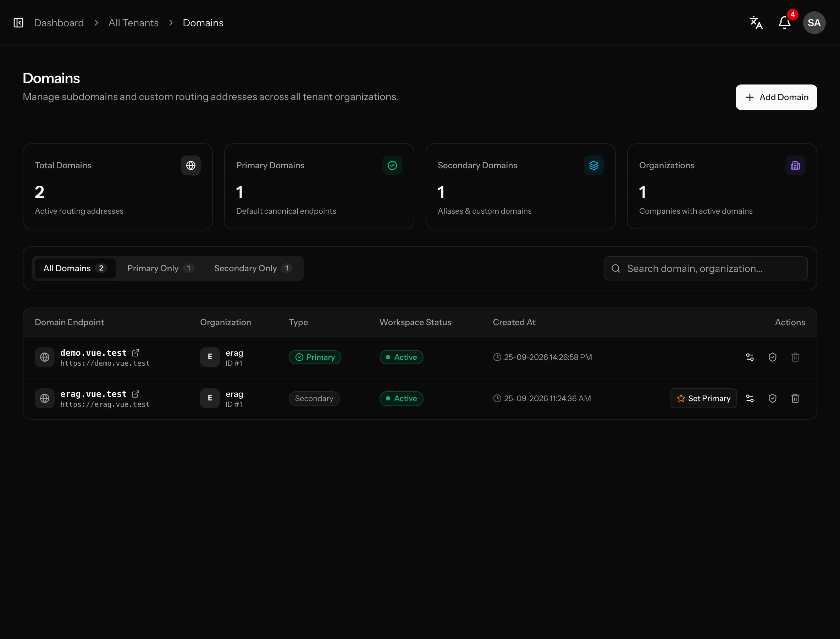Delete erag.vue.test via trash icon
The height and width of the screenshot is (639, 840).
(795, 398)
